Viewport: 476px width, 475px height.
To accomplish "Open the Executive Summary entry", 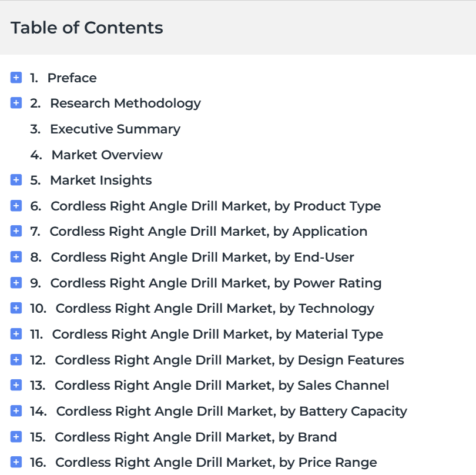I will pyautogui.click(x=115, y=129).
